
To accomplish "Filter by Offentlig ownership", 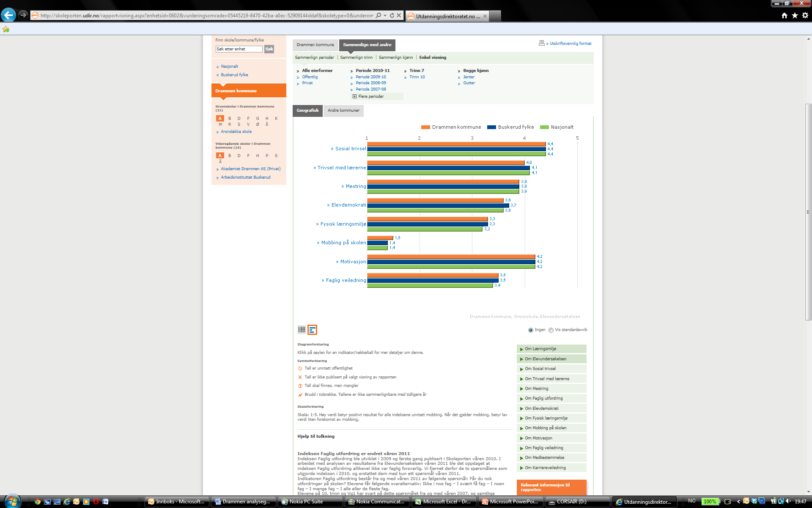I will [x=310, y=77].
